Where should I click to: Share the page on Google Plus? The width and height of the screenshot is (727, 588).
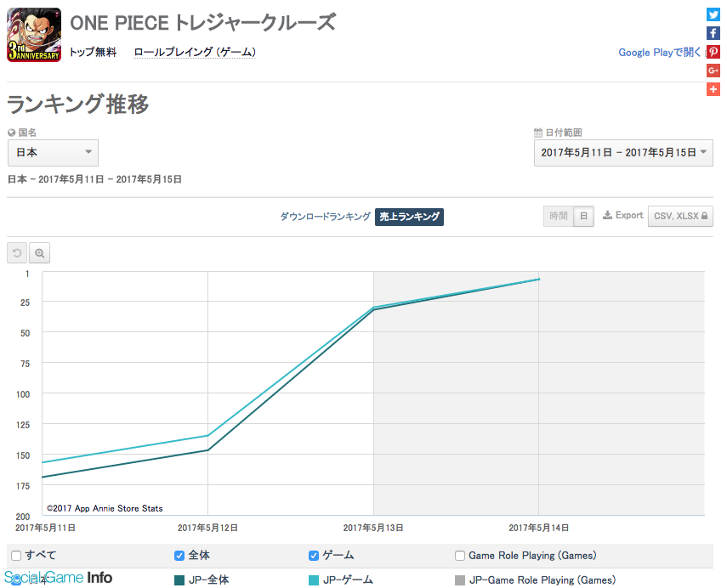pyautogui.click(x=713, y=71)
